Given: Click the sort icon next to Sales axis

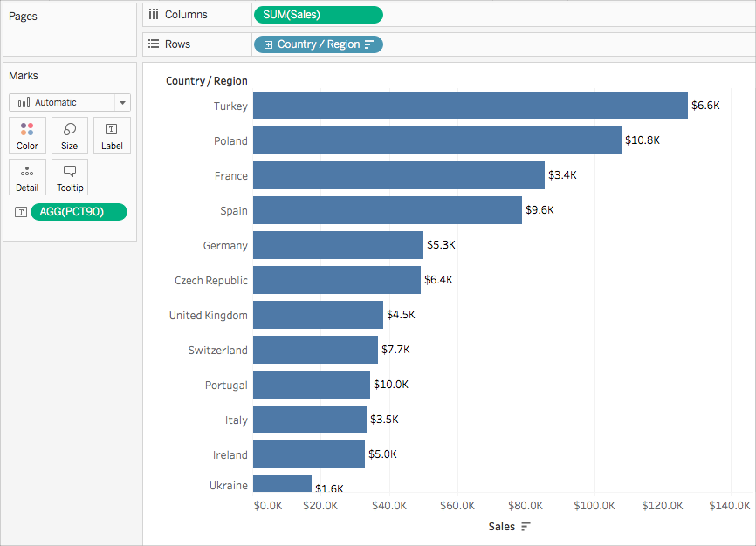Looking at the screenshot, I should (526, 526).
